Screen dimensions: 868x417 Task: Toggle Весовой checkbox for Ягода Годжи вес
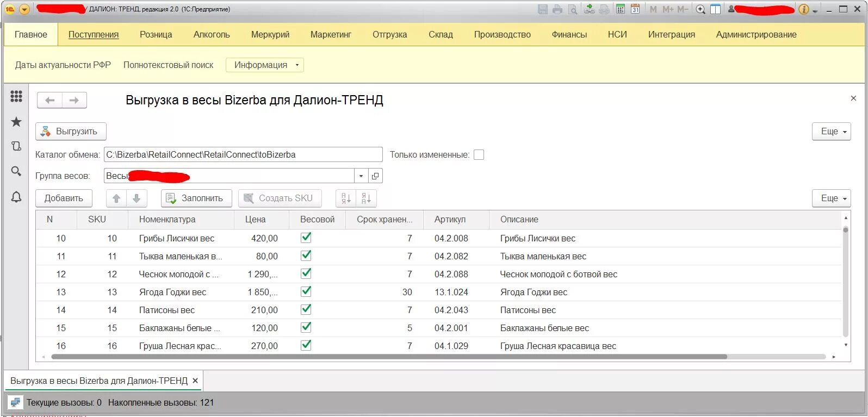point(306,291)
